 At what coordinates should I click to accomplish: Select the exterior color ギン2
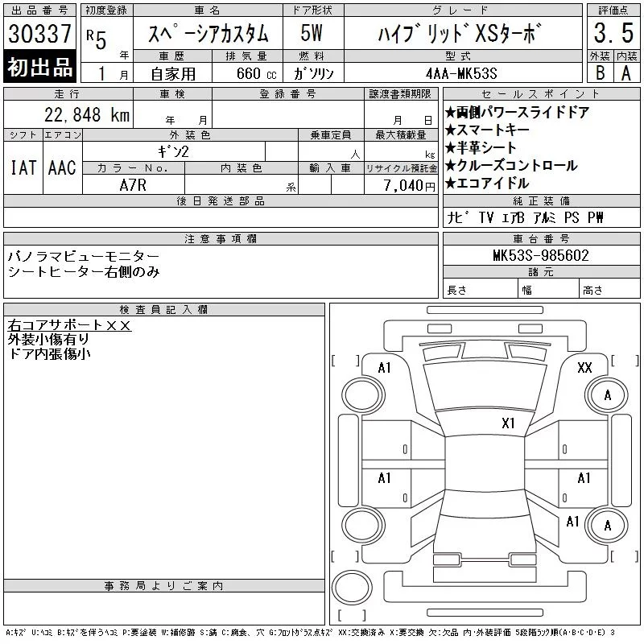click(173, 151)
